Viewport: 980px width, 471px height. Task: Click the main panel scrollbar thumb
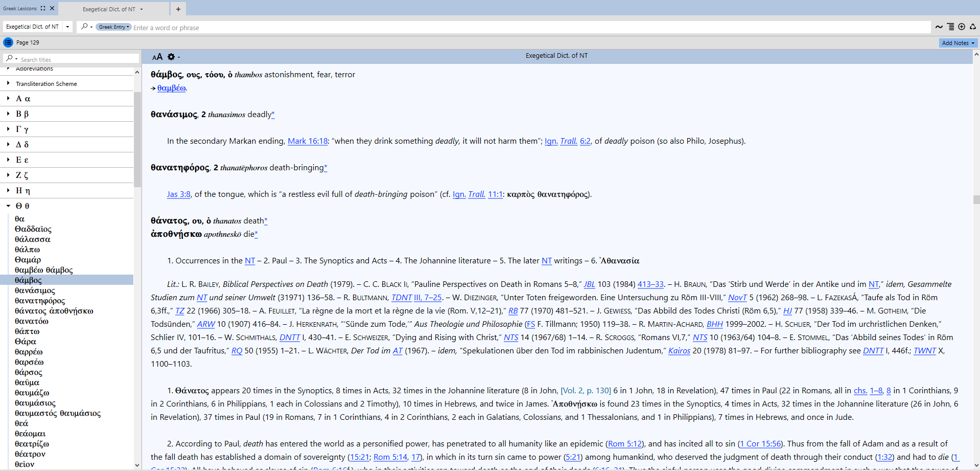click(976, 199)
